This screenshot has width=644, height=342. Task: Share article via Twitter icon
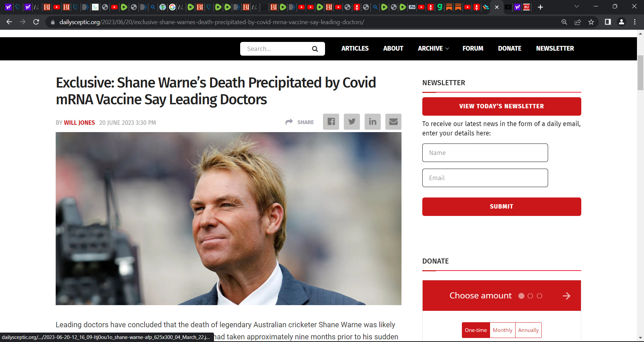point(352,122)
